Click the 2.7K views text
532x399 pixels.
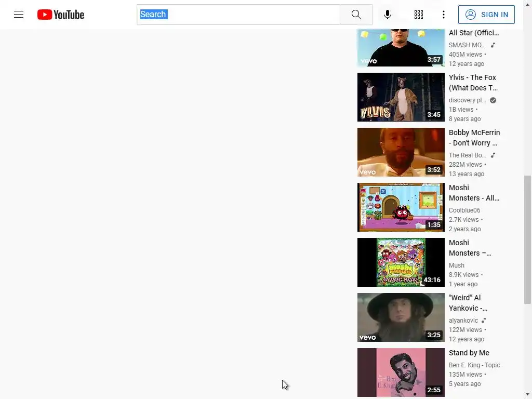pos(463,220)
